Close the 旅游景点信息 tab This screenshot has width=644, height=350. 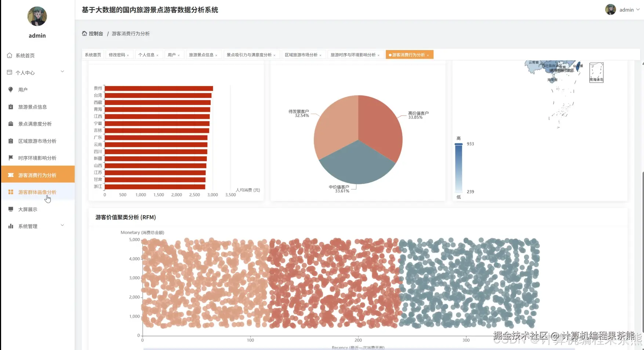pyautogui.click(x=216, y=55)
